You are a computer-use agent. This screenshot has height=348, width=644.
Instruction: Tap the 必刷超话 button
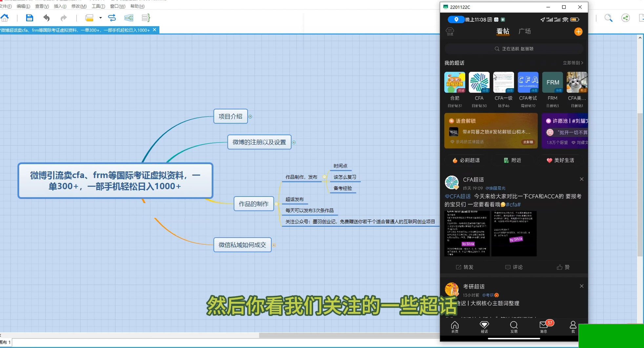point(466,160)
